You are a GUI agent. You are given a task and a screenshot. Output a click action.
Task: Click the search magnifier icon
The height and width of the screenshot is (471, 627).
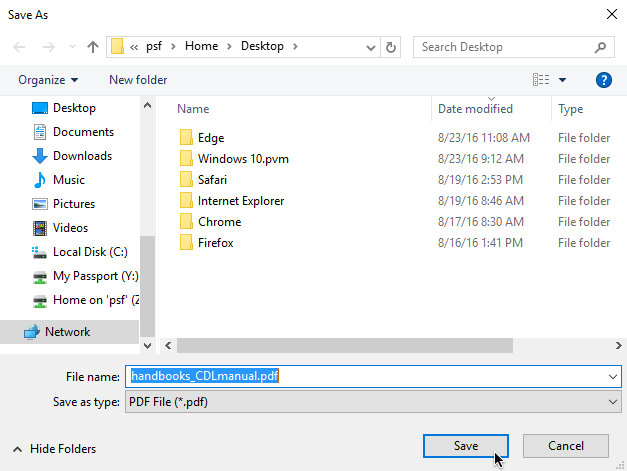pyautogui.click(x=600, y=47)
